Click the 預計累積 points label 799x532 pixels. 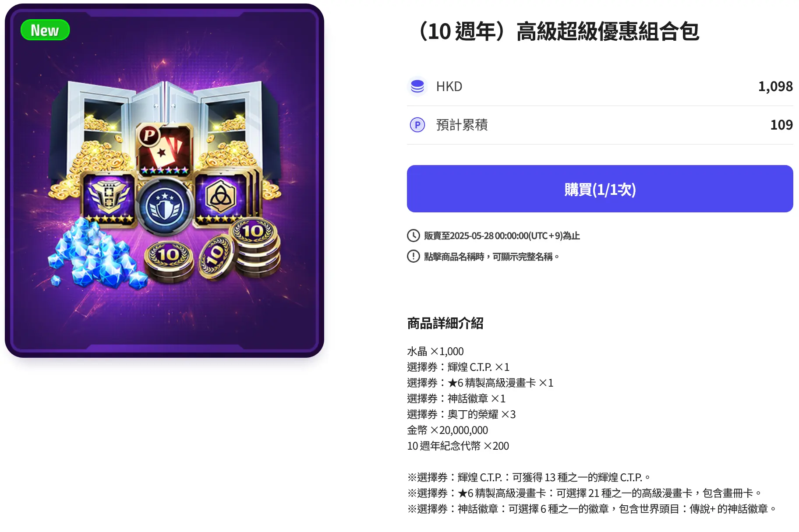click(x=462, y=125)
